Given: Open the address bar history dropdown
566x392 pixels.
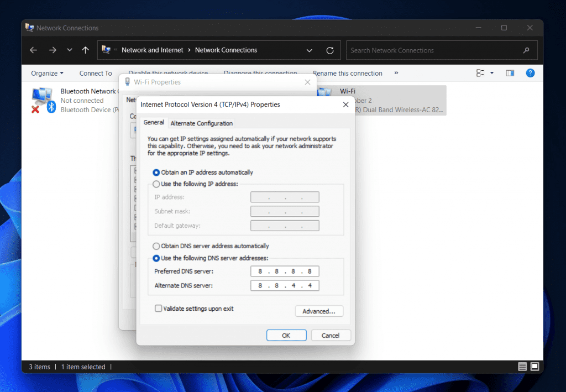Looking at the screenshot, I should (310, 50).
